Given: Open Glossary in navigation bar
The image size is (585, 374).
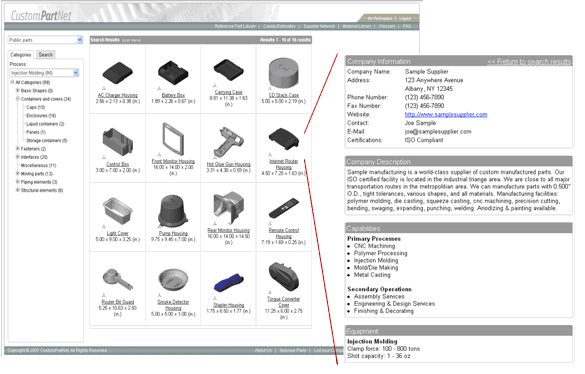Looking at the screenshot, I should tap(387, 26).
